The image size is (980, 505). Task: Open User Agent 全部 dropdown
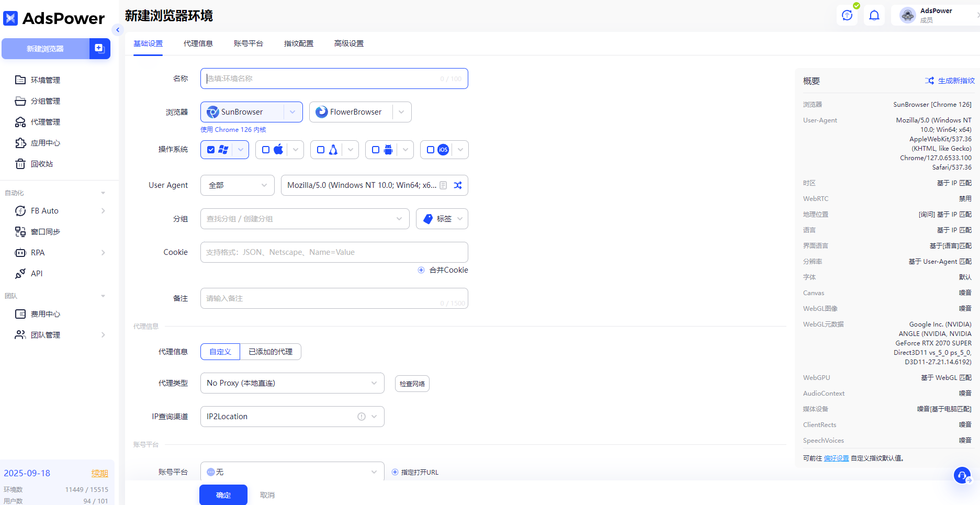[x=238, y=185]
